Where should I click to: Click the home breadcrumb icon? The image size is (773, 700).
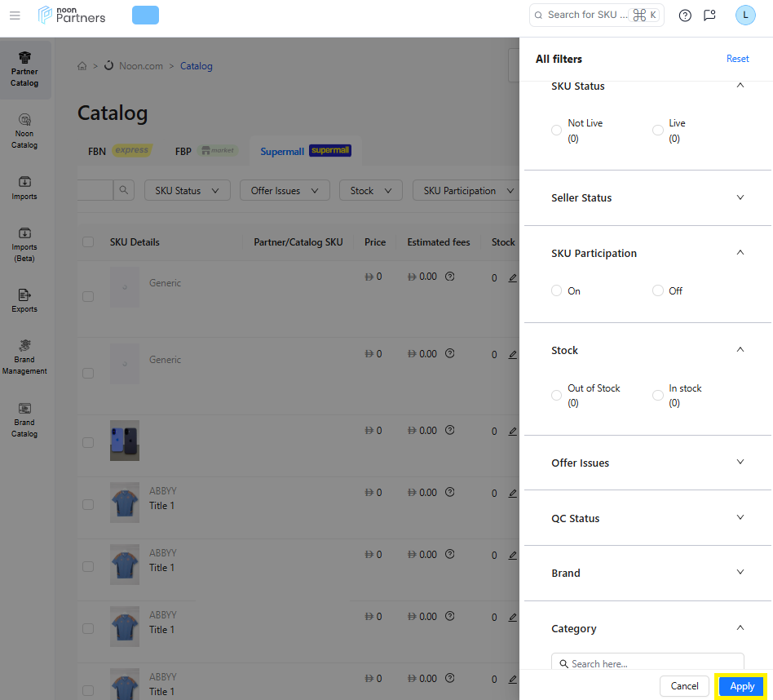click(82, 66)
